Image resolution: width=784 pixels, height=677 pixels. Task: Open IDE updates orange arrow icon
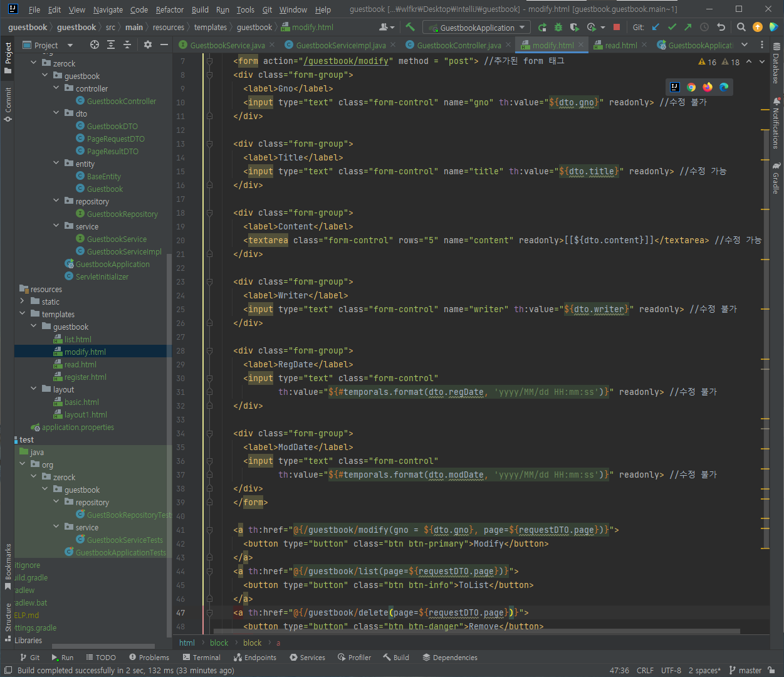[x=758, y=27]
